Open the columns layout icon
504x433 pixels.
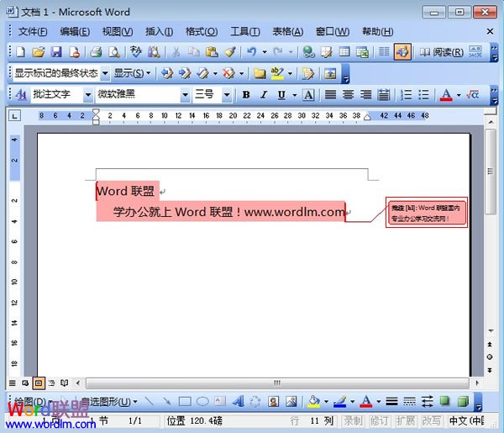pos(384,51)
